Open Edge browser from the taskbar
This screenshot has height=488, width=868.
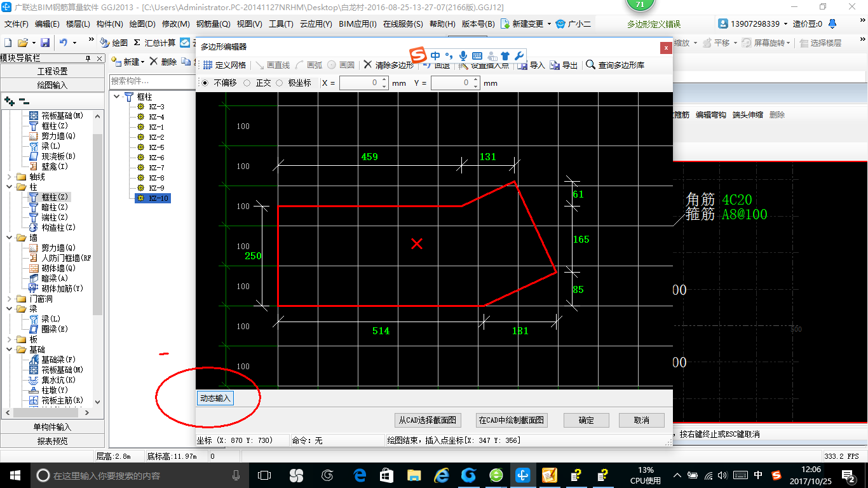tap(360, 475)
